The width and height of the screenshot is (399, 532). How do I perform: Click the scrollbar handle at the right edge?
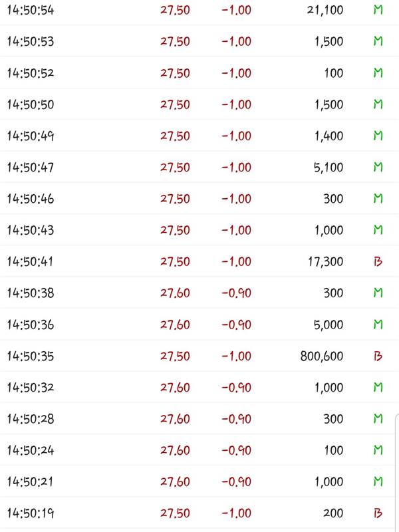tap(397, 471)
